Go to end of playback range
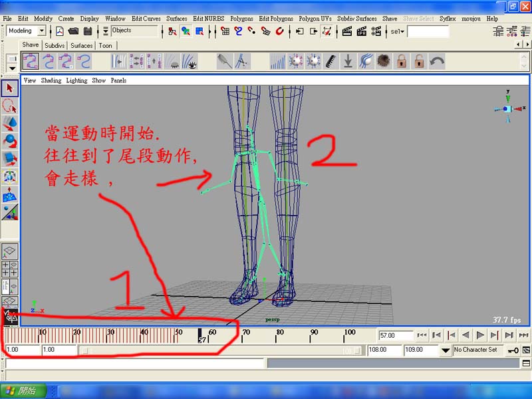 pos(523,335)
